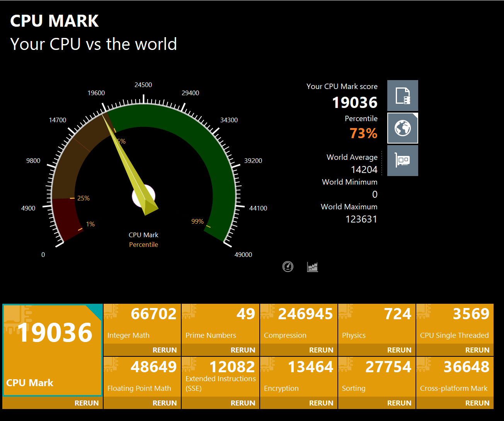This screenshot has height=421, width=504.
Task: Click the 73% percentile value
Action: click(363, 133)
